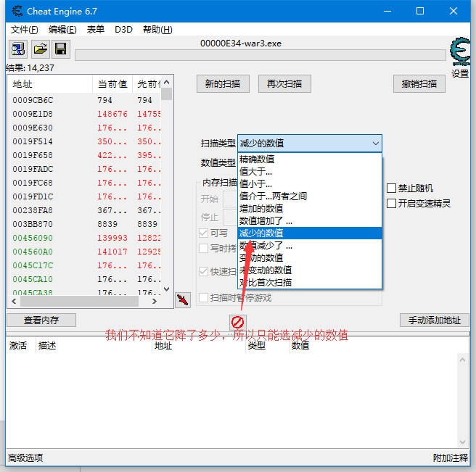Click the open folder toolbar icon
This screenshot has height=472, width=476.
40,49
